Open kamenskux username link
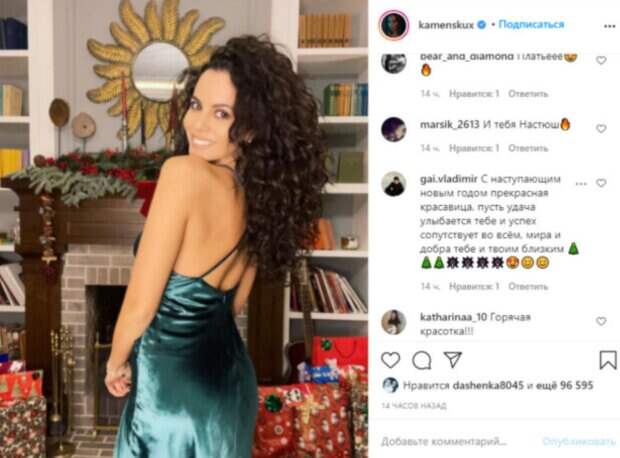This screenshot has height=458, width=620. (x=446, y=25)
